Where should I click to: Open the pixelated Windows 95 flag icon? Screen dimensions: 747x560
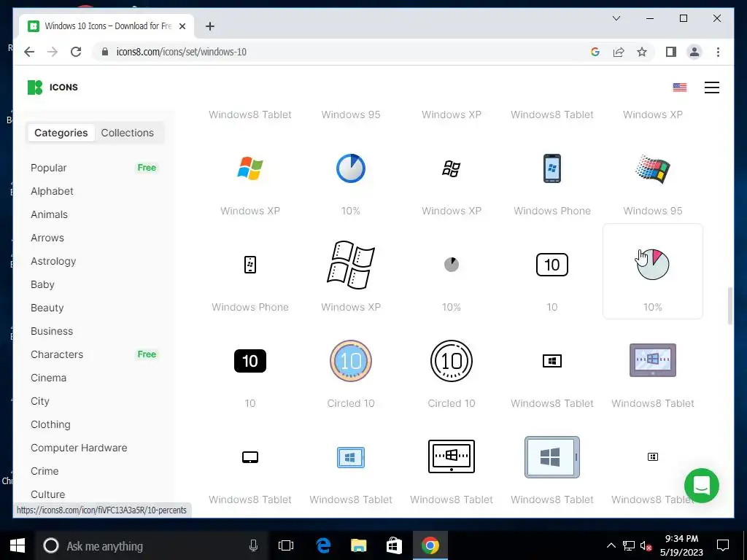[x=653, y=169]
